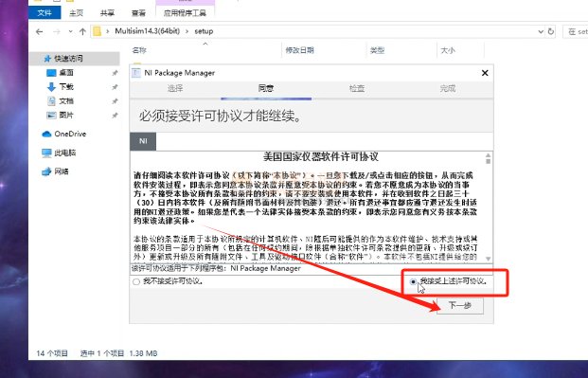The height and width of the screenshot is (378, 588).
Task: Switch to the 检查 step tab
Action: (x=357, y=89)
